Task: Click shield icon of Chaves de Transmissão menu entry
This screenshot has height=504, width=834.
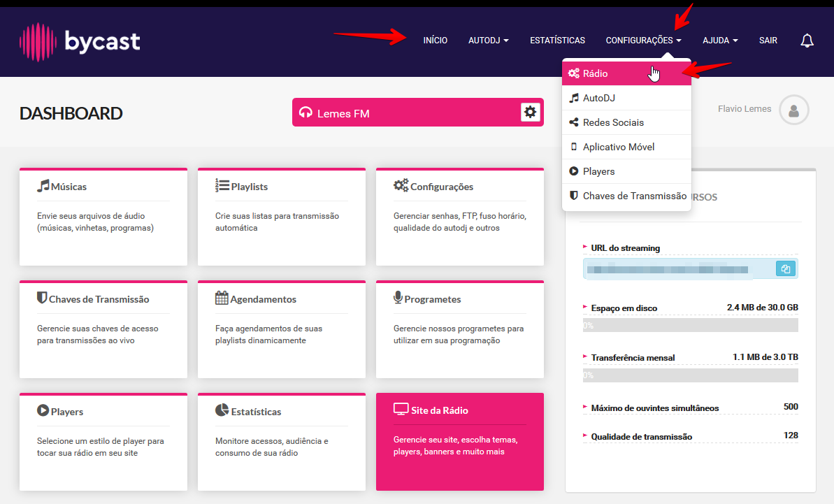Action: pyautogui.click(x=573, y=195)
